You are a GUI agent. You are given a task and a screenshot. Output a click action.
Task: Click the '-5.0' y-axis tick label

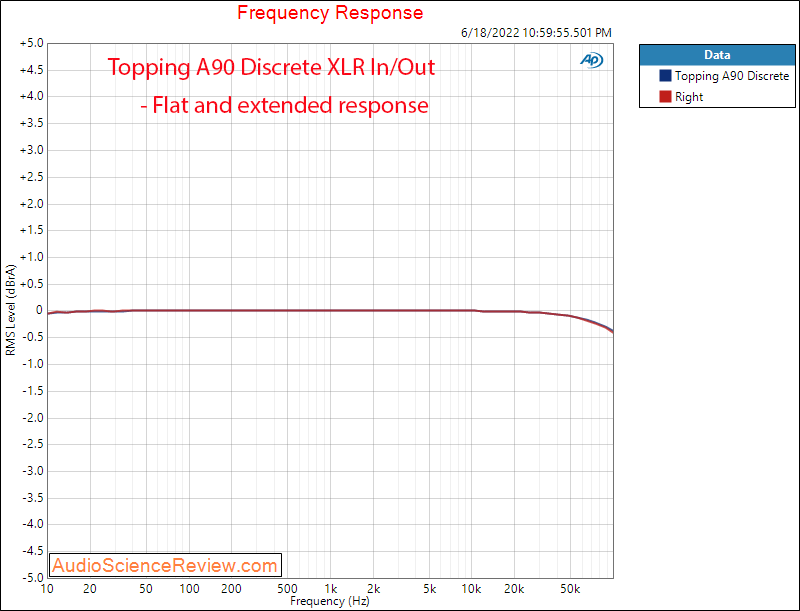click(x=32, y=578)
